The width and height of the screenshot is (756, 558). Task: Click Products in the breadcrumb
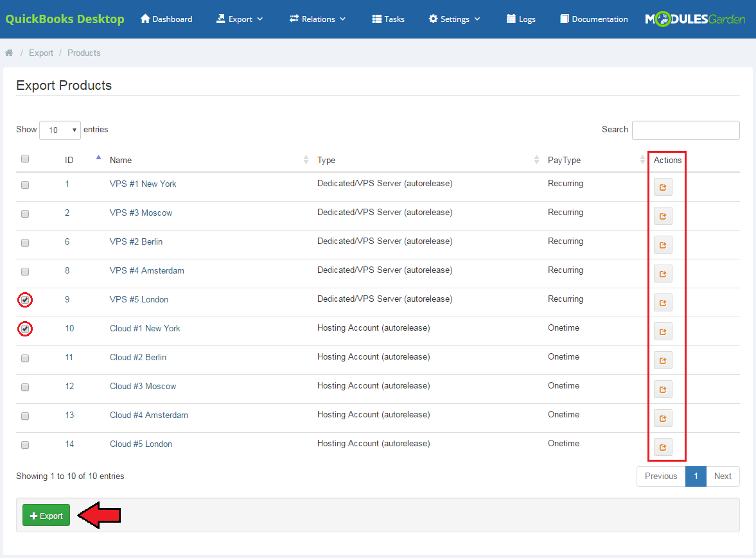(x=84, y=53)
